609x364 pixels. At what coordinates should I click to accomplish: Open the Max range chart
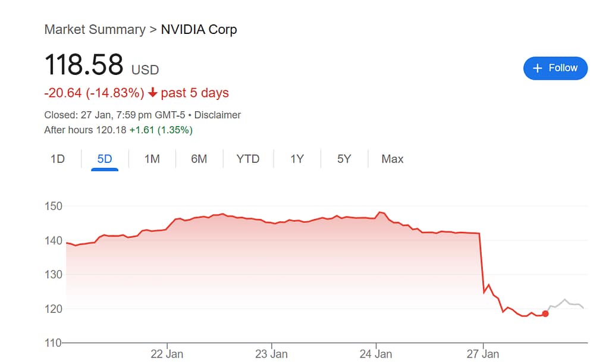[393, 159]
